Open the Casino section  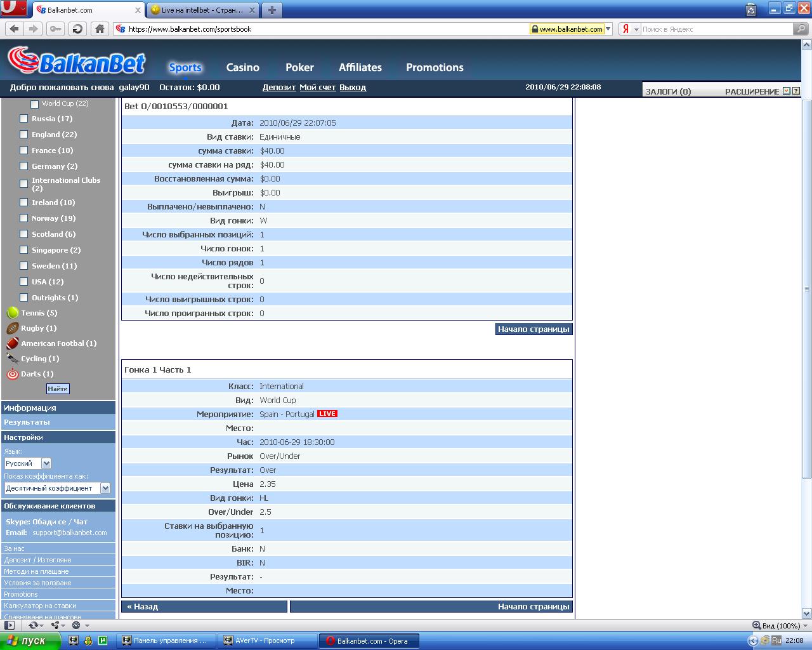(x=243, y=67)
